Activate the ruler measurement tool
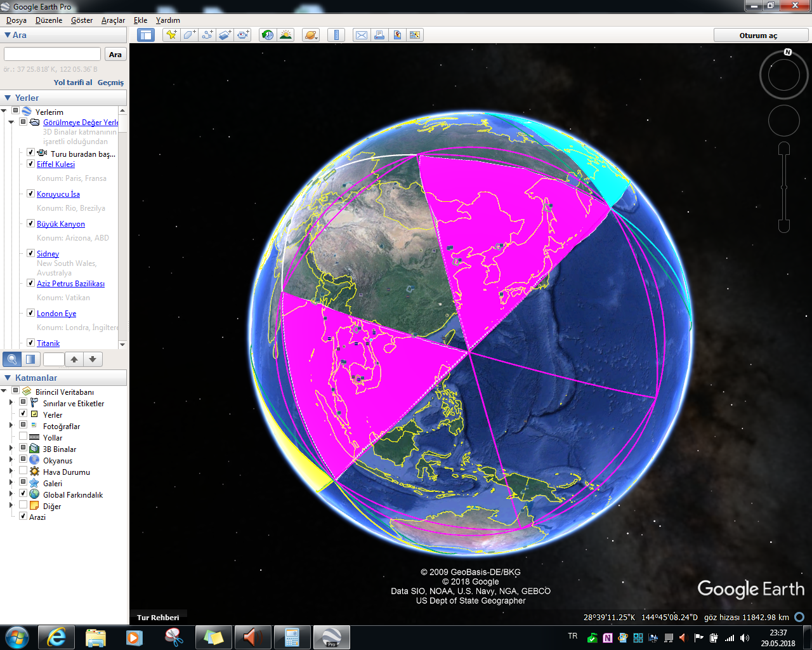The width and height of the screenshot is (812, 650). [x=336, y=35]
